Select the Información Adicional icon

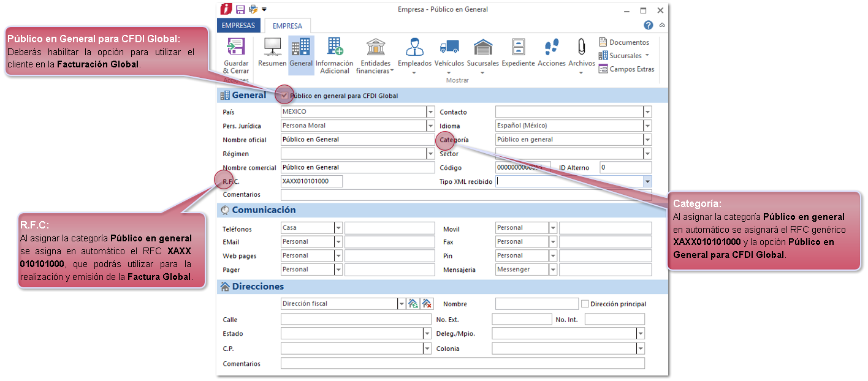click(334, 47)
